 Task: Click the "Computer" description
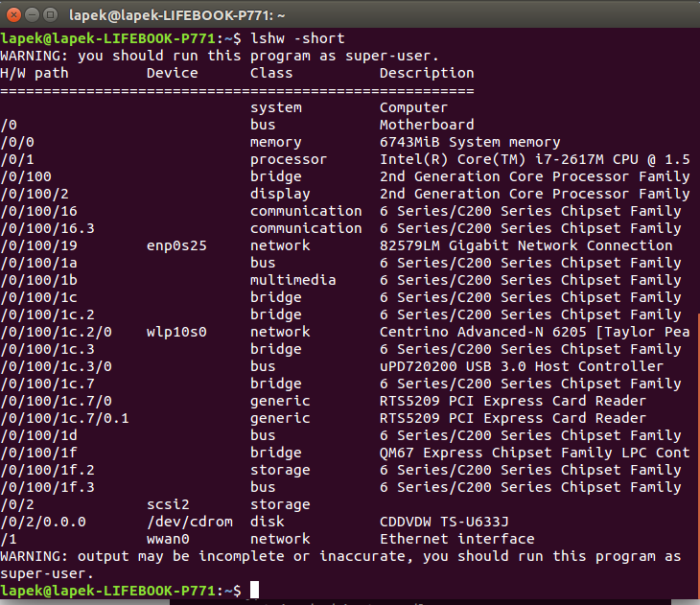pos(413,107)
